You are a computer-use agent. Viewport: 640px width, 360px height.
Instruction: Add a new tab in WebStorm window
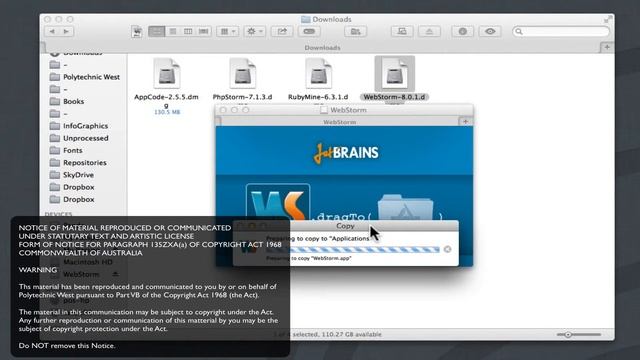pos(465,122)
